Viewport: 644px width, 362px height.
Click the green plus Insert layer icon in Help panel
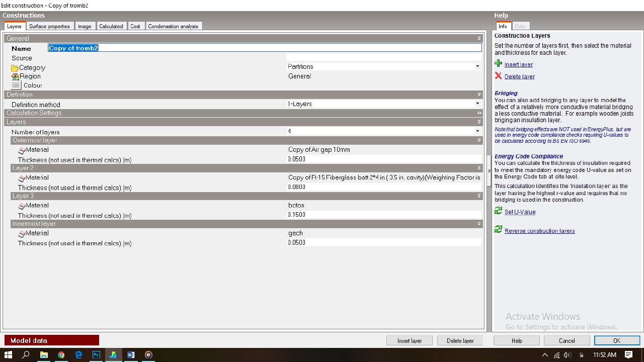[x=498, y=64]
